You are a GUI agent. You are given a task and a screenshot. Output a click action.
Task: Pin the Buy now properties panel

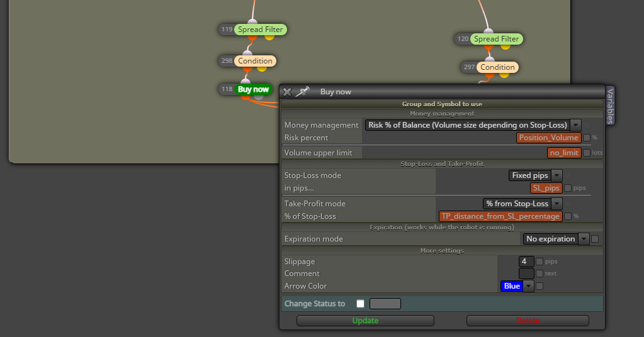tap(302, 92)
